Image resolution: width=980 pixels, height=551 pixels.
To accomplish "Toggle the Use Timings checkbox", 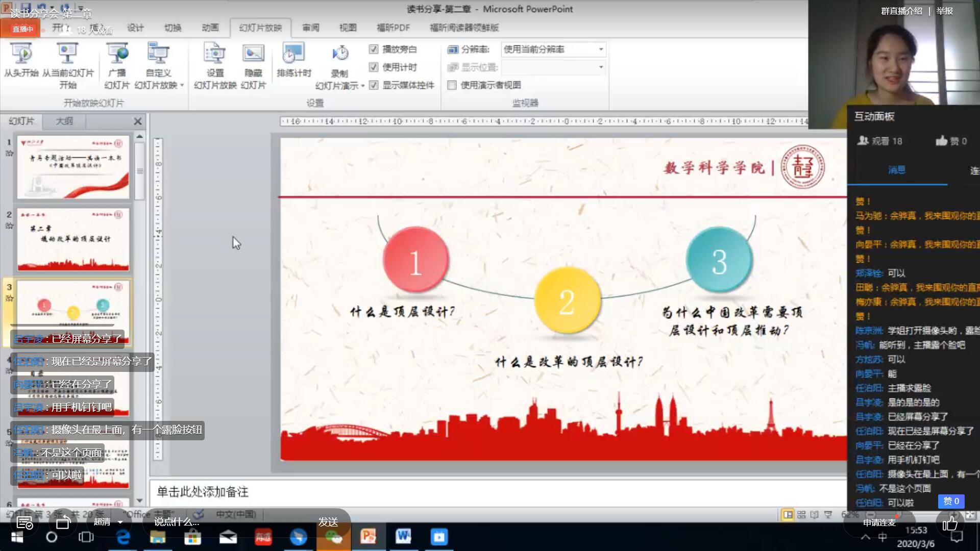I will [x=374, y=67].
